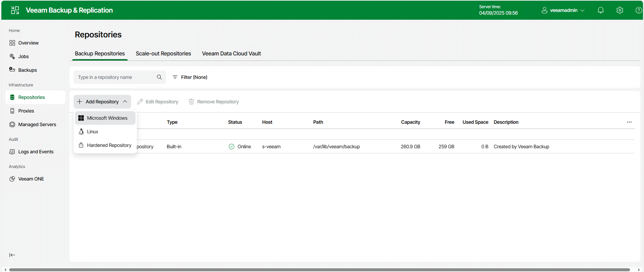644x272 pixels.
Task: Pick Hardened Repository option
Action: point(109,145)
